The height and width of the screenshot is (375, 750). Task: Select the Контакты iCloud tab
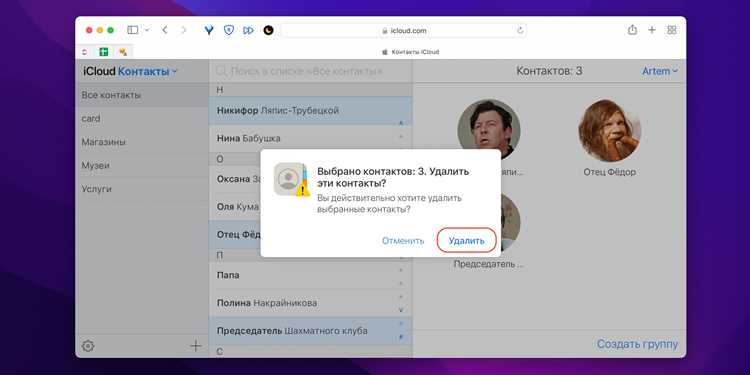pyautogui.click(x=410, y=52)
